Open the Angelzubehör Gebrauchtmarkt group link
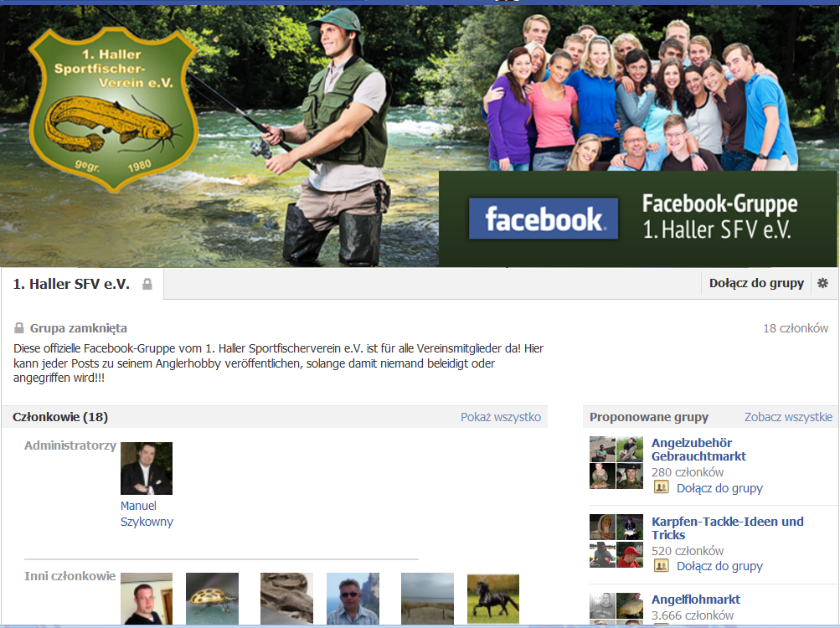The image size is (840, 628). click(698, 450)
